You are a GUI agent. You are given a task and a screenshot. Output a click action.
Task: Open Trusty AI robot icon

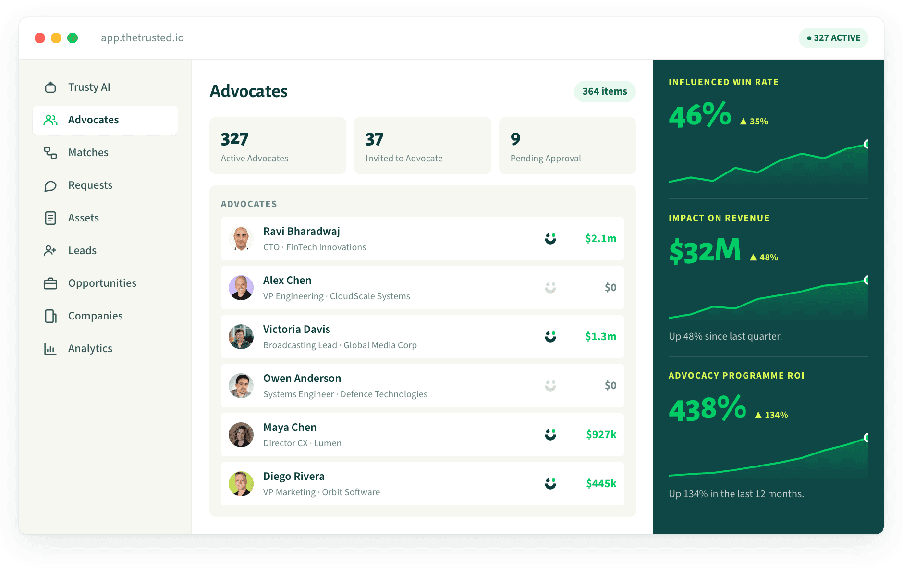click(x=50, y=87)
